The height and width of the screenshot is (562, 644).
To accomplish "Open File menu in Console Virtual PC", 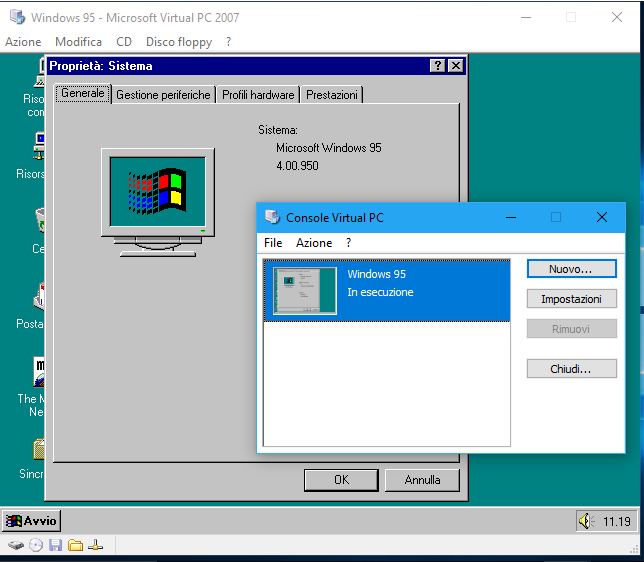I will pyautogui.click(x=273, y=243).
